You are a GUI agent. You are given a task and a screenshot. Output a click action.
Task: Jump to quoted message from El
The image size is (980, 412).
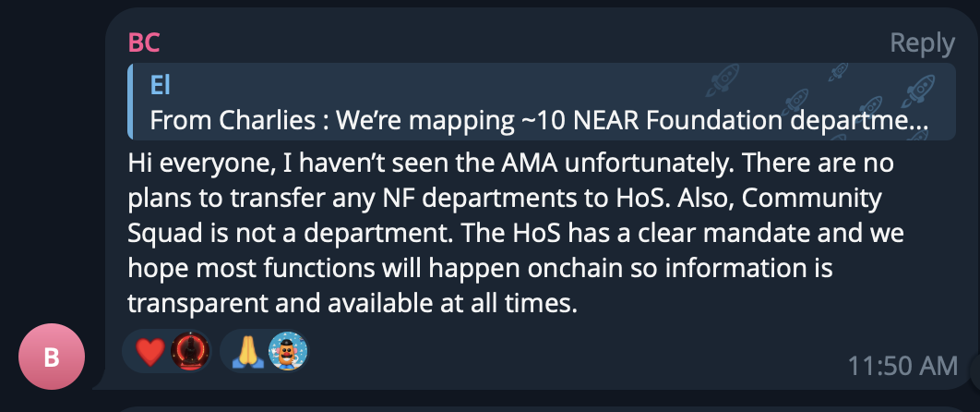click(x=542, y=102)
